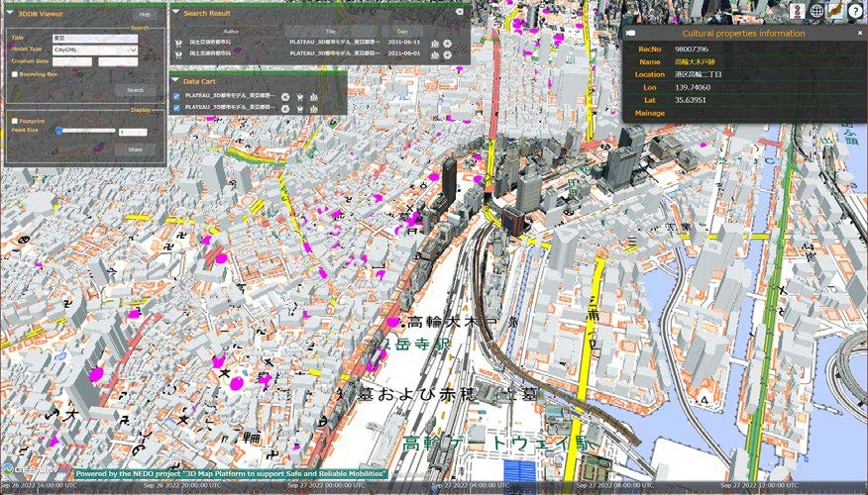The image size is (868, 495).
Task: Collapse the Search Result panel
Action: point(175,13)
